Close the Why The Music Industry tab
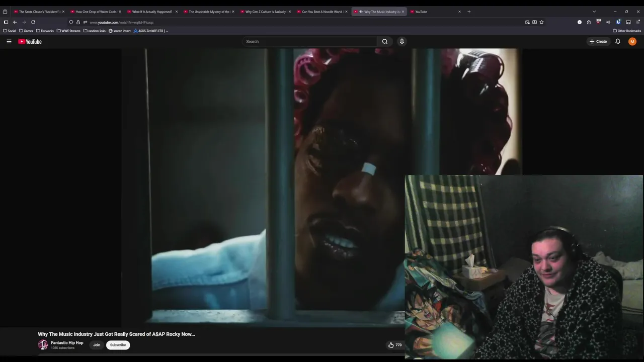 tap(403, 12)
